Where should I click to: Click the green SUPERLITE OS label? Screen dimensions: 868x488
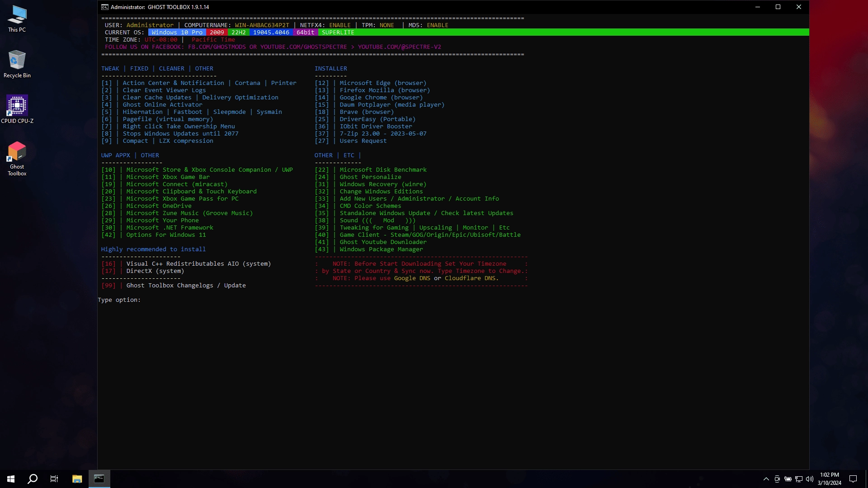338,33
